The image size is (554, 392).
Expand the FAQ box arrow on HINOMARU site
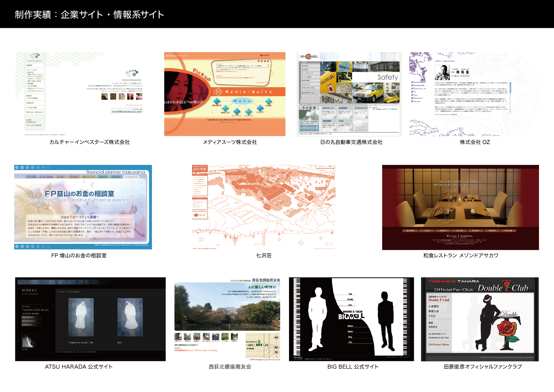351,130
